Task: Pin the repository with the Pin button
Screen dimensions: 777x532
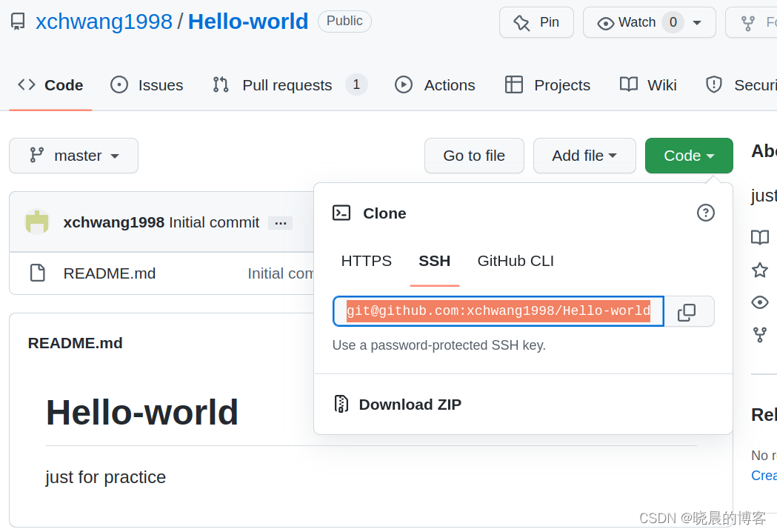Action: tap(537, 22)
